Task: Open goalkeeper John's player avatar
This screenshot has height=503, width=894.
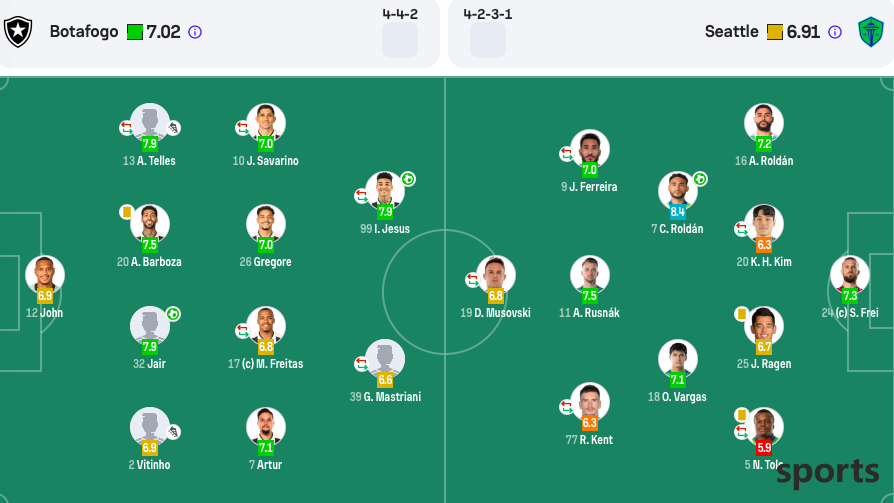Action: point(44,275)
